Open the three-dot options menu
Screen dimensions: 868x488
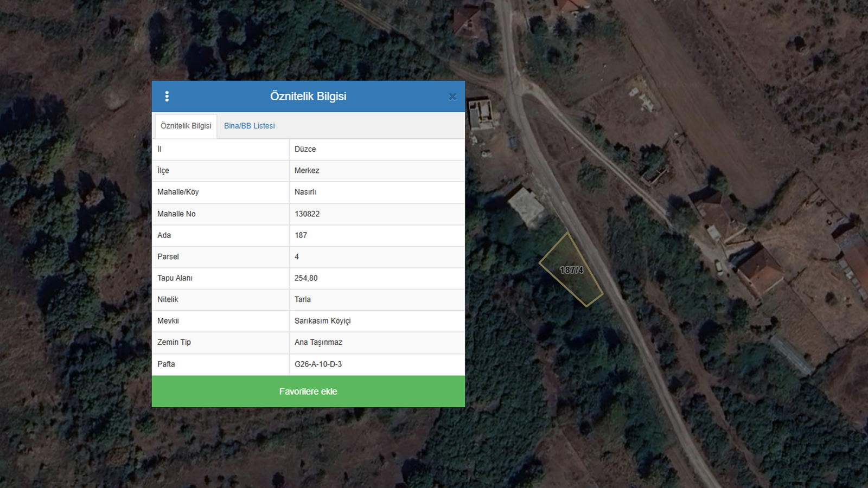coord(167,97)
